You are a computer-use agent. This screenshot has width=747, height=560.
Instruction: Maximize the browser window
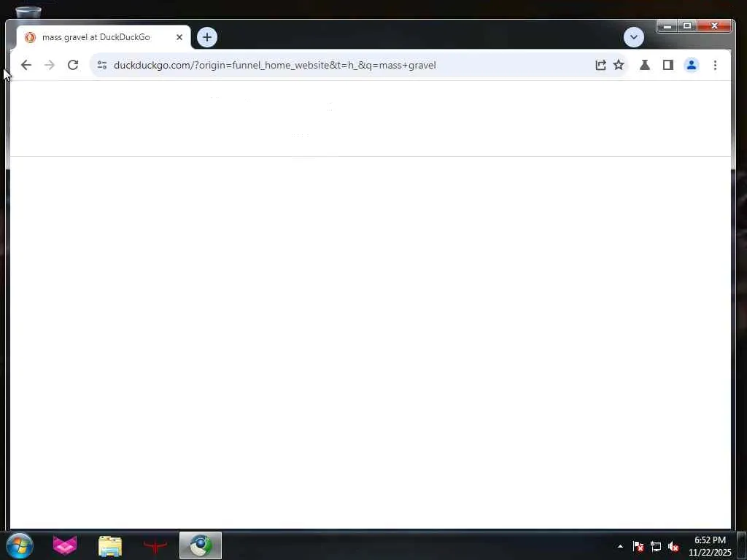(x=687, y=26)
